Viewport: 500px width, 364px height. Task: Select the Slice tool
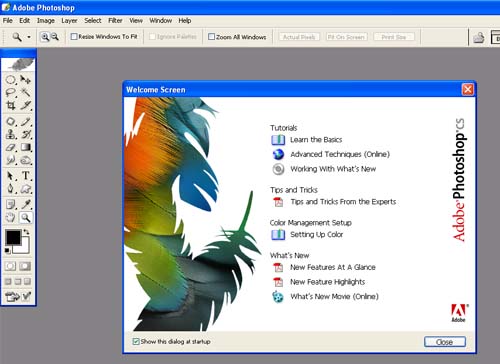(26, 105)
